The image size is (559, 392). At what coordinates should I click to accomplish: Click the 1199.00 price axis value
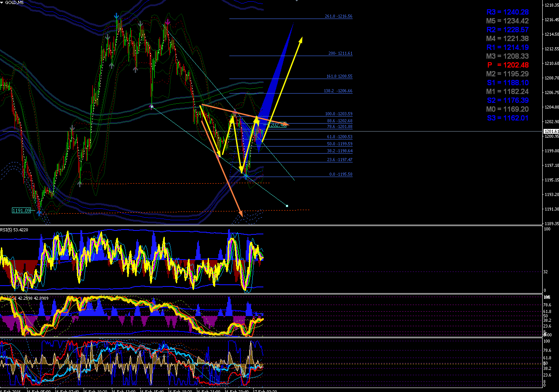[551, 151]
